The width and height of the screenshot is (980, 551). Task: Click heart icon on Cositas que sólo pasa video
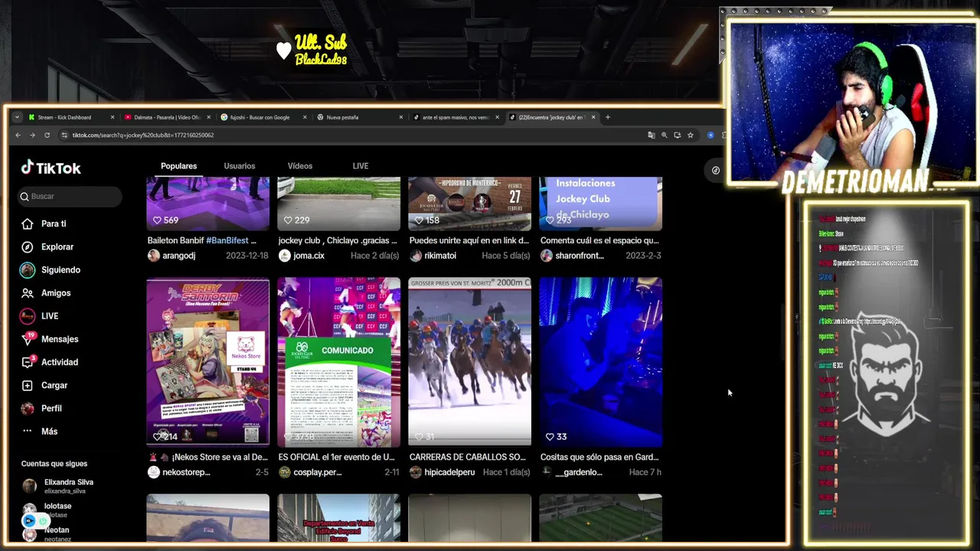[550, 436]
